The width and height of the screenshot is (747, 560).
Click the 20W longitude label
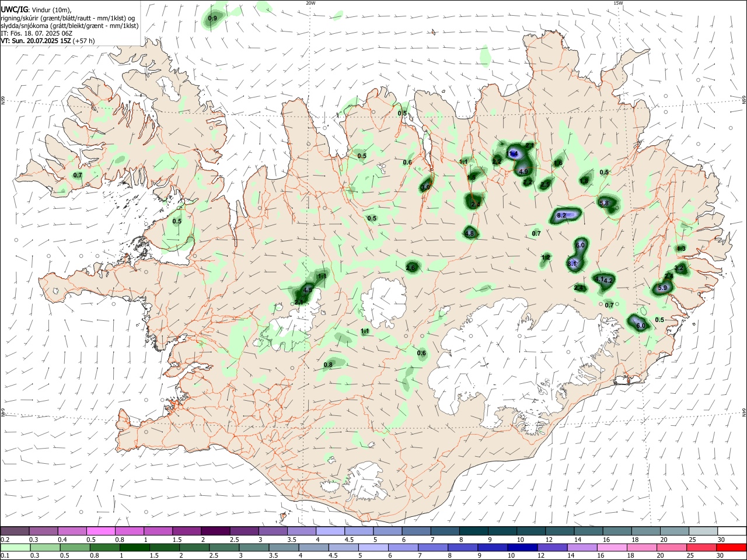(310, 3)
